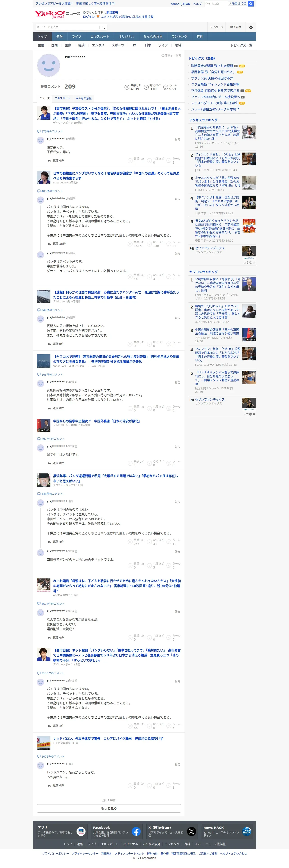Click the 非表示・報告 icon link

coord(171,55)
